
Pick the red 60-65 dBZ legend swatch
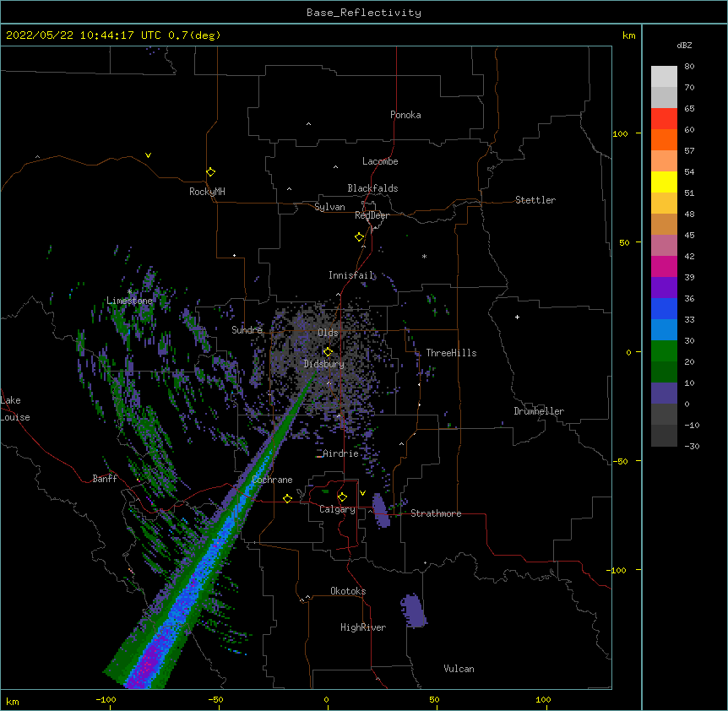click(x=664, y=119)
